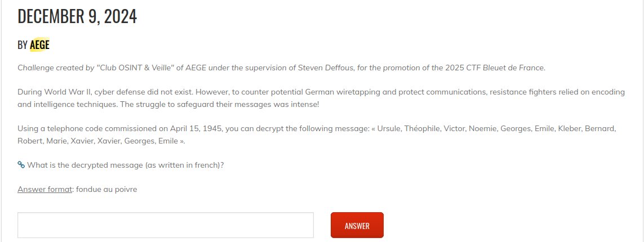Click the "BY" label before AEGE
Screen dimensions: 644x242
coord(23,45)
